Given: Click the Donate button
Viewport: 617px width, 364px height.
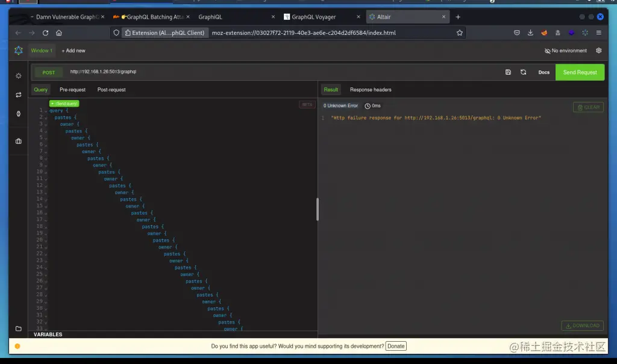Looking at the screenshot, I should pos(396,347).
